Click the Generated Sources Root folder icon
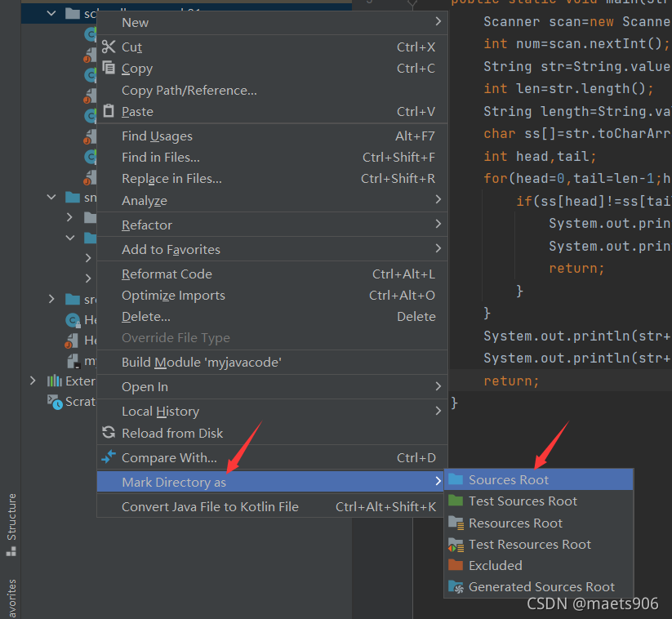This screenshot has height=619, width=672. pos(456,586)
